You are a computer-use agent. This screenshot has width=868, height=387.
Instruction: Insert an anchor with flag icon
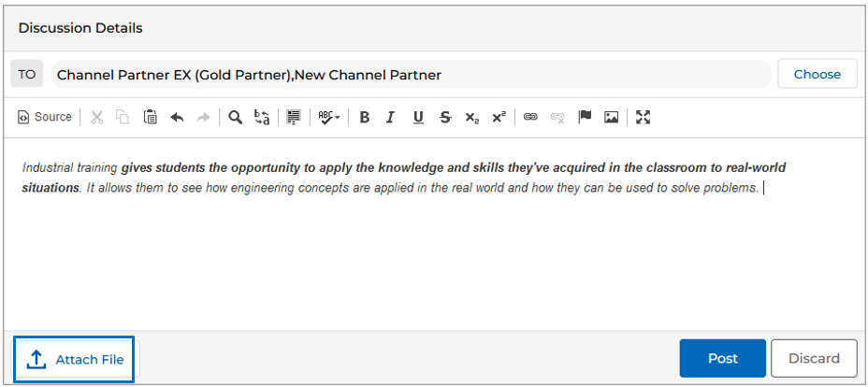tap(585, 117)
